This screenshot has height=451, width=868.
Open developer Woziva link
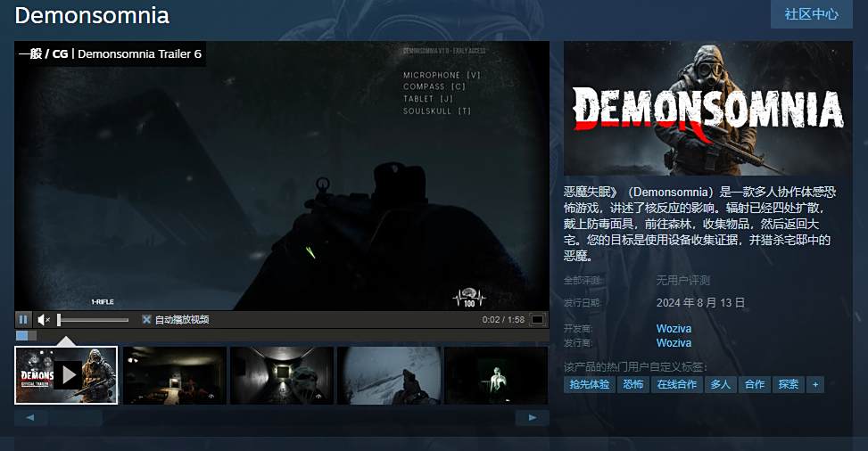(x=674, y=329)
